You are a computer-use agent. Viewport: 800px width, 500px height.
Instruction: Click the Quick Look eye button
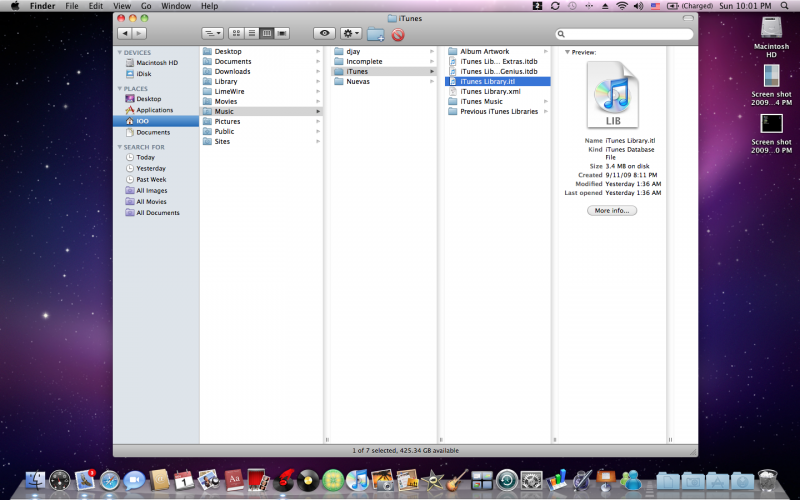click(324, 34)
